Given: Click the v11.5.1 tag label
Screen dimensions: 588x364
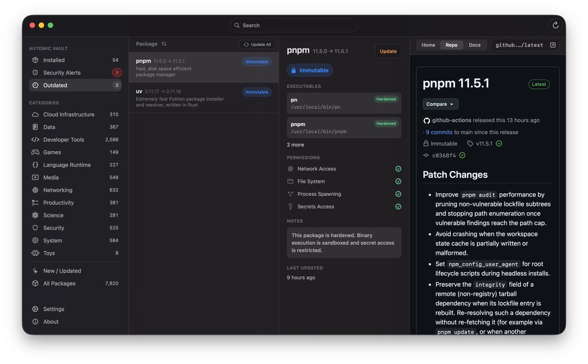Looking at the screenshot, I should (x=484, y=144).
